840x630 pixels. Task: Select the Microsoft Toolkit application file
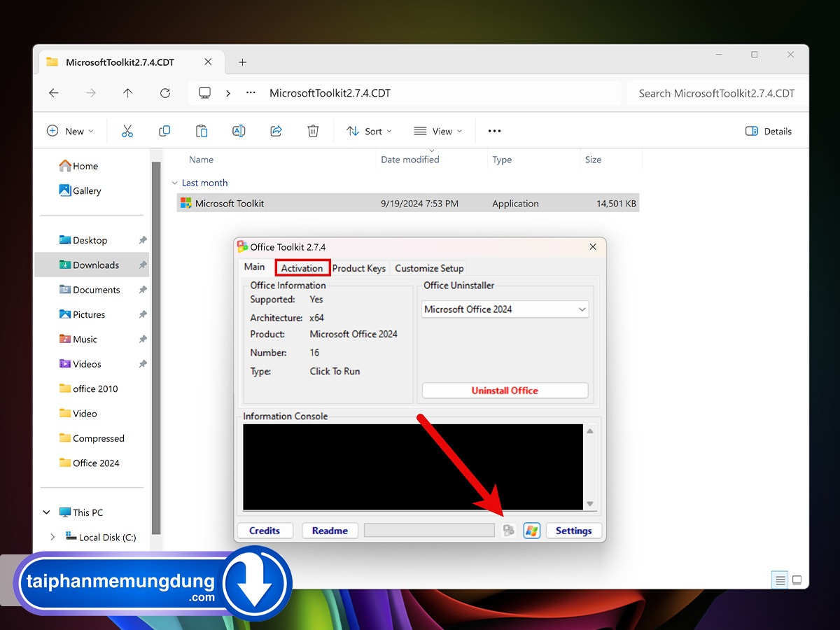[408, 204]
